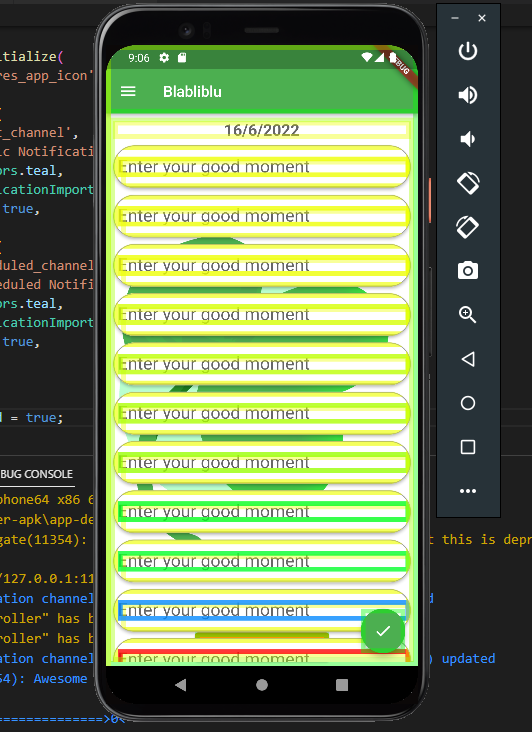Tap the settings gear in phone status bar
The height and width of the screenshot is (732, 532).
(164, 58)
